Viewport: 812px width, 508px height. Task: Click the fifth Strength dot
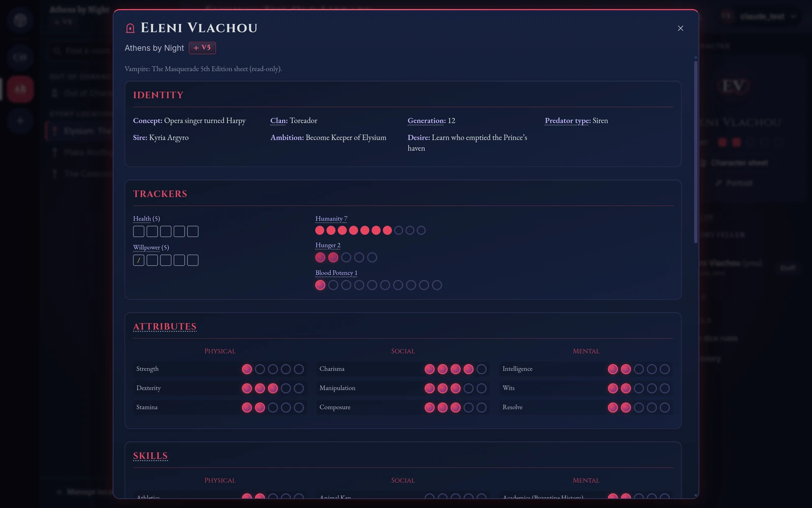[299, 369]
